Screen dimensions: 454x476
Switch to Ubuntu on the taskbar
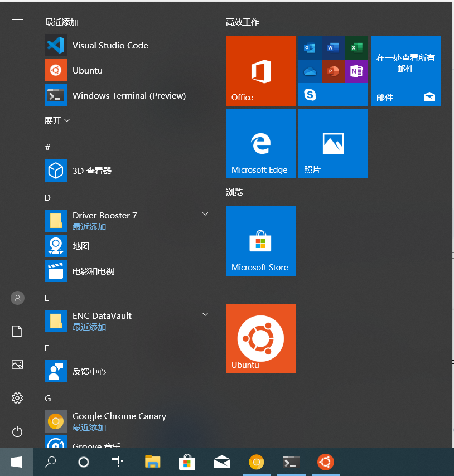(326, 462)
